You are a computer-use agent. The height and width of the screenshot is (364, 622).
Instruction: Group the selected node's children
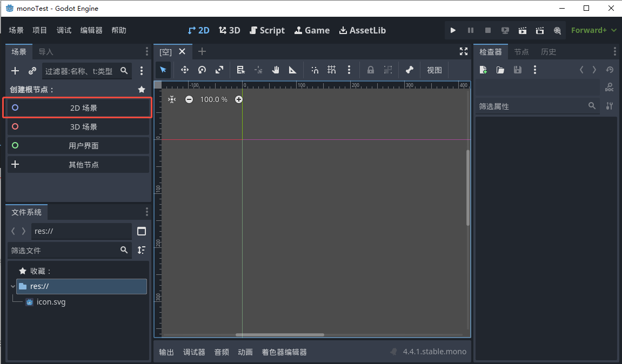pos(388,70)
